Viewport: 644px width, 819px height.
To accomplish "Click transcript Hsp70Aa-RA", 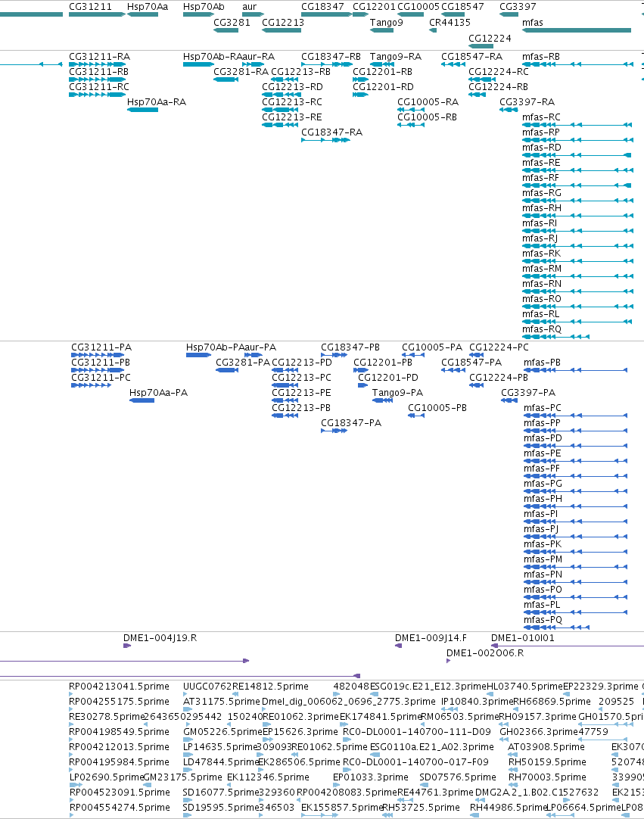I will click(157, 102).
